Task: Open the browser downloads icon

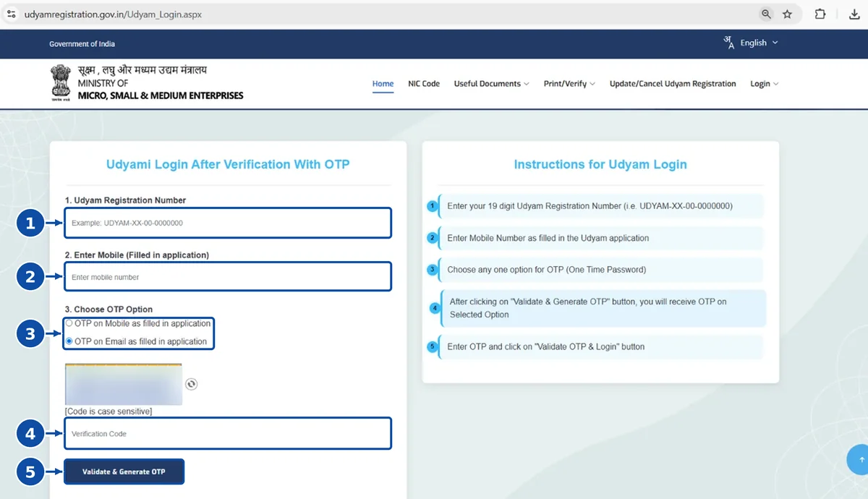Action: (x=854, y=14)
